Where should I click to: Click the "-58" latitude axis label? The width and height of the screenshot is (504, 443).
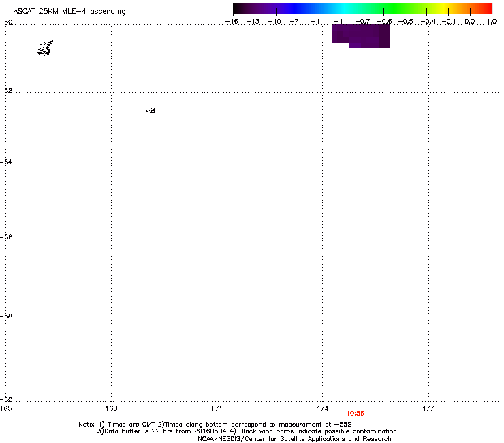[6, 316]
